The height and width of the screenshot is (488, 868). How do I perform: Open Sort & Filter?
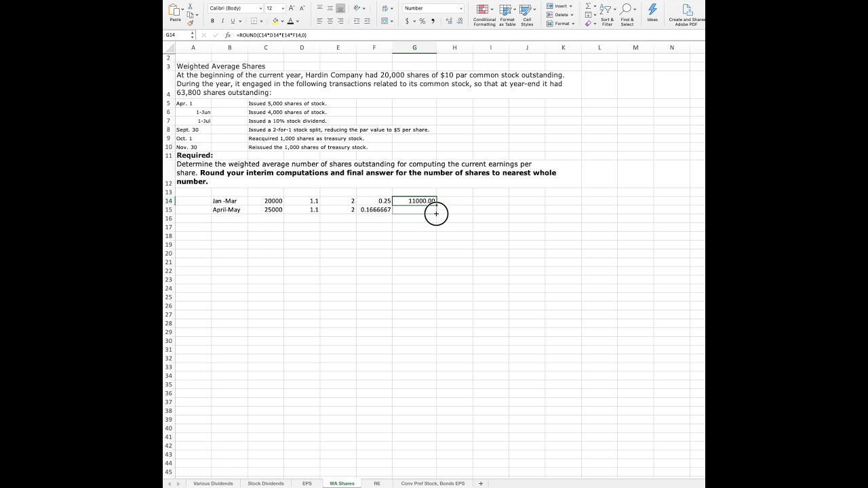607,15
